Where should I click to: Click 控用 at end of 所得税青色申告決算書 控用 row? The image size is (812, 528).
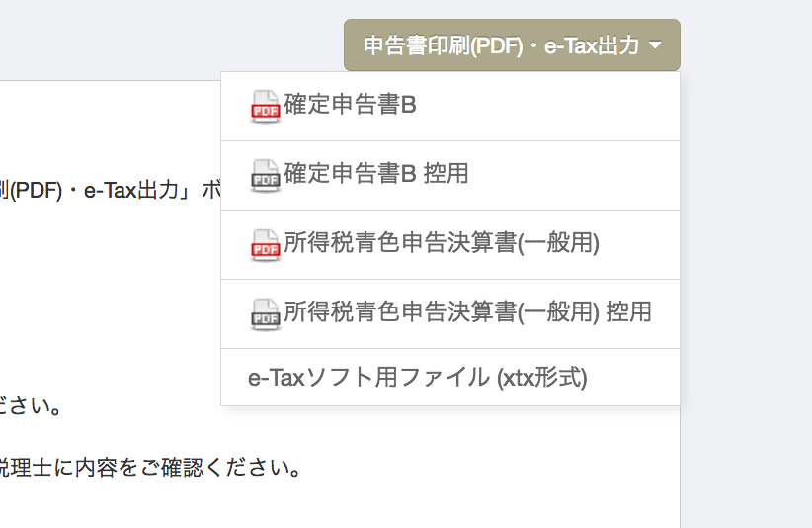point(628,311)
